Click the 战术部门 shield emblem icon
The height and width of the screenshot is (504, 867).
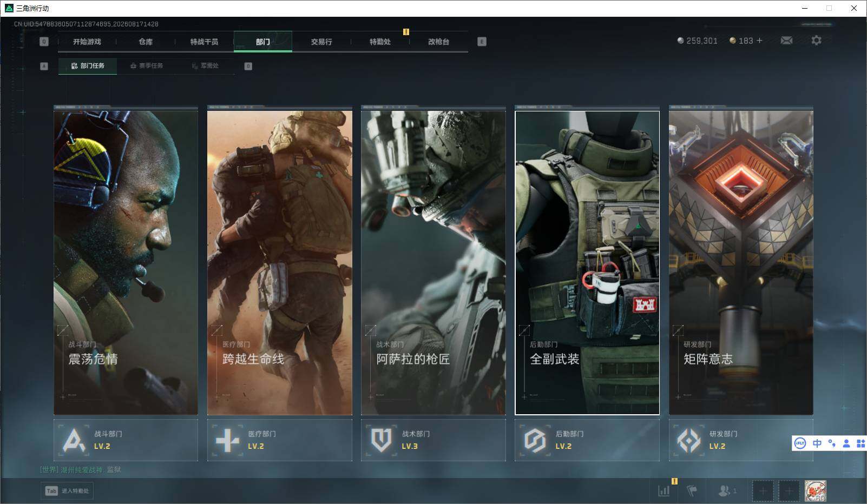[x=381, y=440]
